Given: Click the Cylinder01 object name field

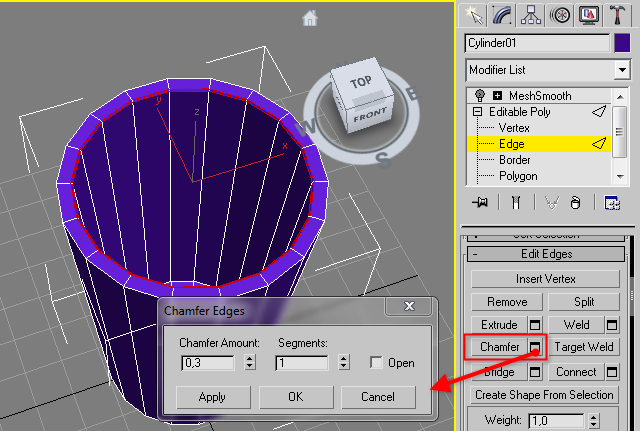Looking at the screenshot, I should pyautogui.click(x=537, y=43).
